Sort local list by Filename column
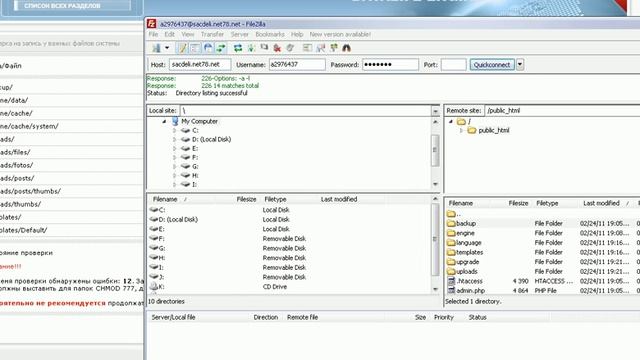 pyautogui.click(x=165, y=200)
